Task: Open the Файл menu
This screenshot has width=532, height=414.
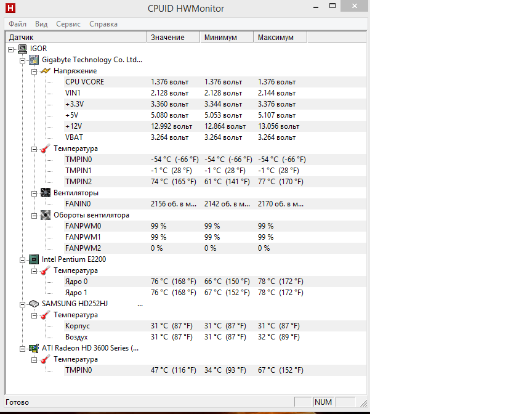Action: pyautogui.click(x=17, y=24)
